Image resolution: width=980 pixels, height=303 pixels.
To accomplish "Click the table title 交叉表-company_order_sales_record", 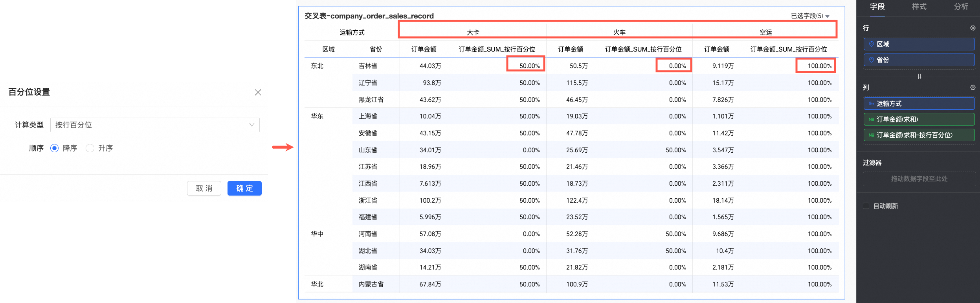I will [369, 16].
